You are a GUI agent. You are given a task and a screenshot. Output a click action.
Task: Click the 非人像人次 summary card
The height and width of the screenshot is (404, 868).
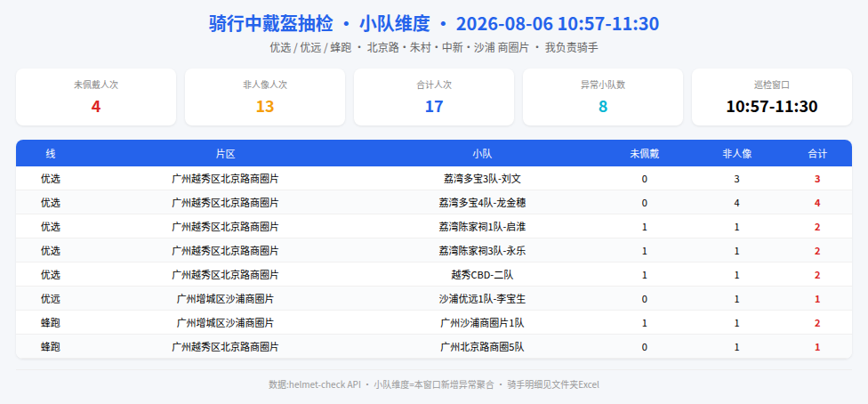(x=265, y=97)
